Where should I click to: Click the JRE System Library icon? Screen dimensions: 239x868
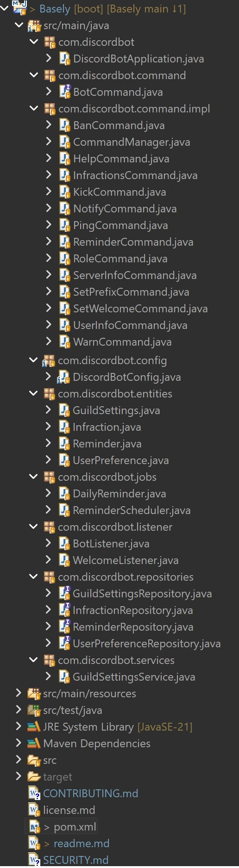[34, 727]
